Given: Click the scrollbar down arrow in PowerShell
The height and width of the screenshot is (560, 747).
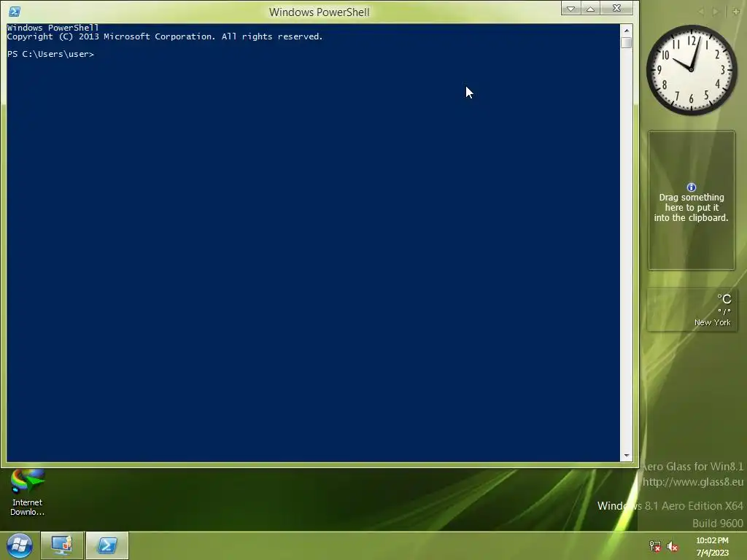Looking at the screenshot, I should tap(627, 456).
